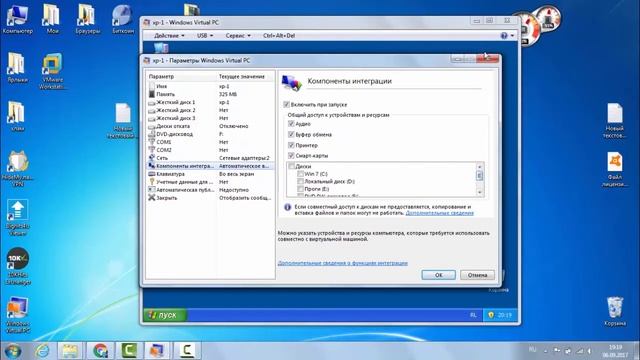Open the Действие dropdown menu
The height and width of the screenshot is (360, 640).
pos(169,36)
